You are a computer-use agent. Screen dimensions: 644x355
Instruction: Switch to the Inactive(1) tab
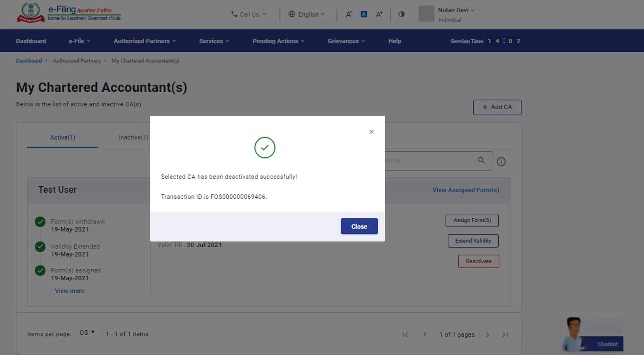pyautogui.click(x=133, y=137)
